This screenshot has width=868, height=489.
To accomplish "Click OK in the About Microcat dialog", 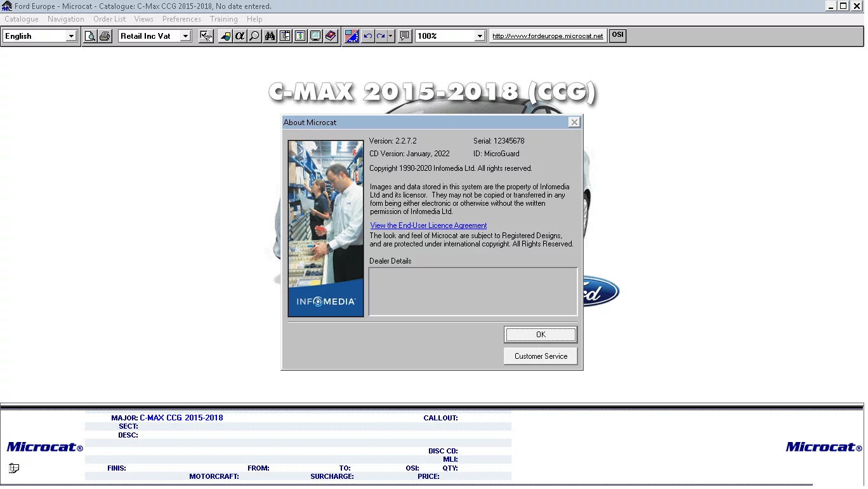I will pos(540,334).
